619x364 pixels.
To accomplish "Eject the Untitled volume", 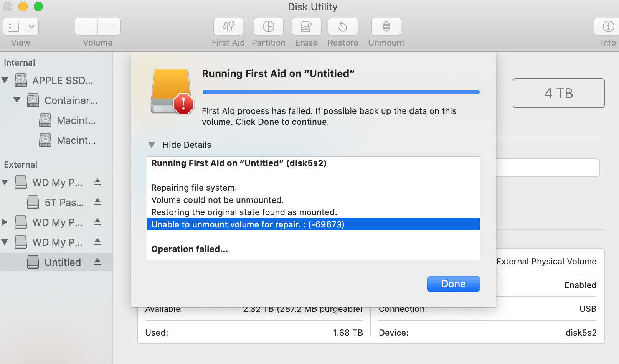I will (x=97, y=262).
